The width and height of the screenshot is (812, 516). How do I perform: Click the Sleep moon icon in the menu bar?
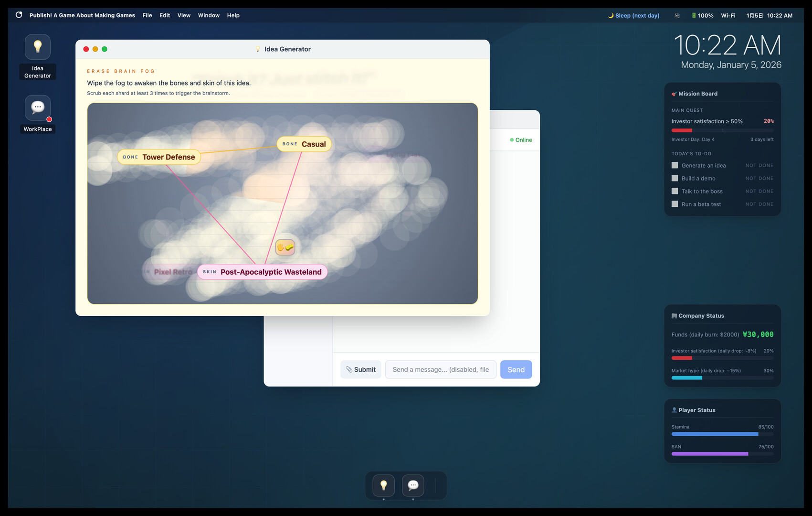pos(610,15)
